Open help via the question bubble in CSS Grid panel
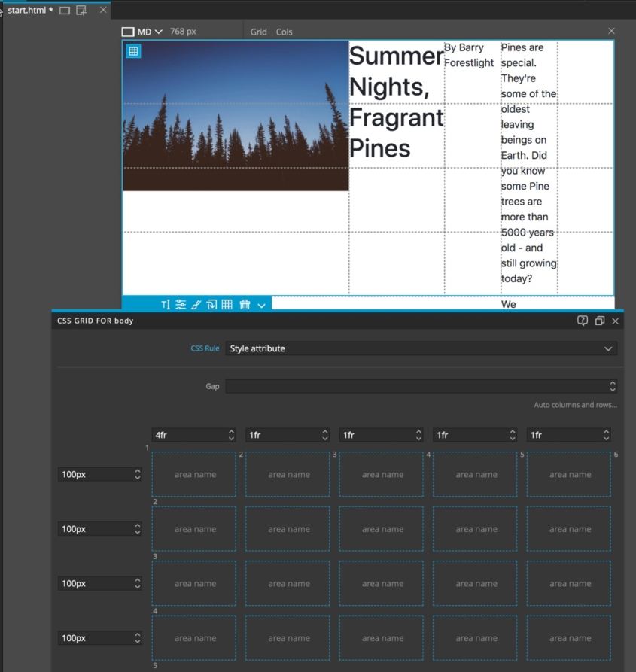636x672 pixels. 582,321
